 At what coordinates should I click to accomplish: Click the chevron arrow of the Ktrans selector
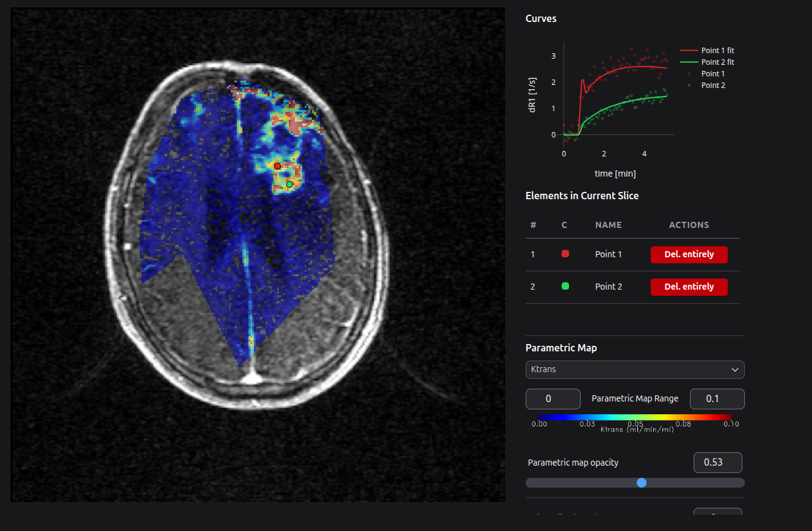734,370
